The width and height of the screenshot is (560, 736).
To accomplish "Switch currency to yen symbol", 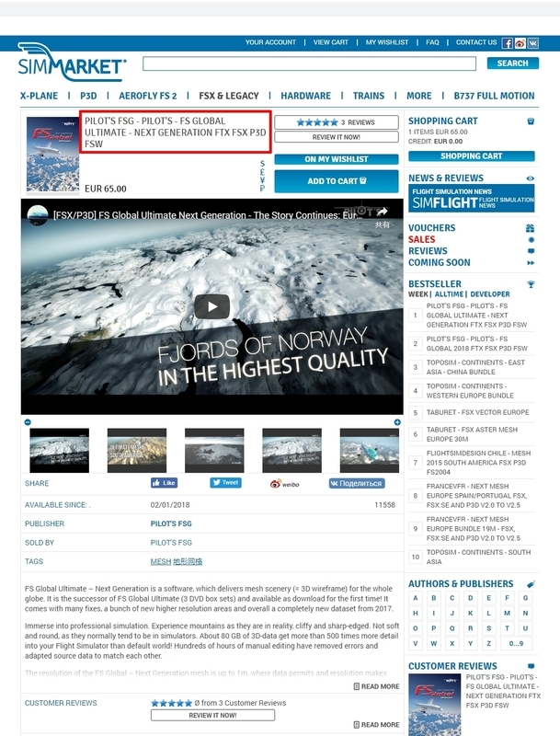I will (262, 180).
